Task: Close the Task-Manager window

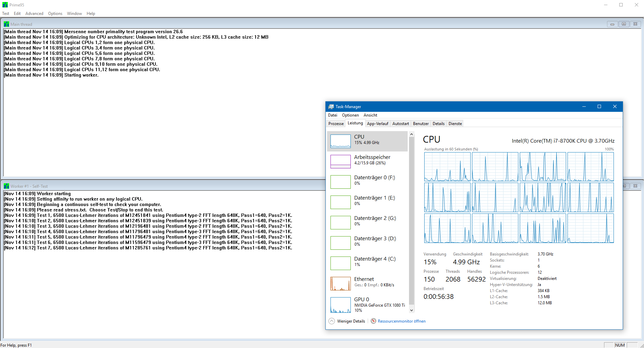Action: [x=615, y=106]
